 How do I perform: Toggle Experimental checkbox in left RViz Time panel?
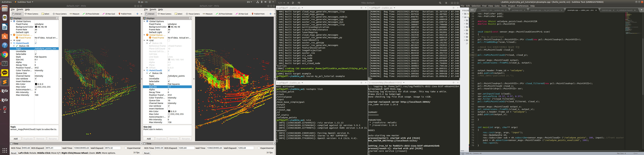(x=125, y=148)
